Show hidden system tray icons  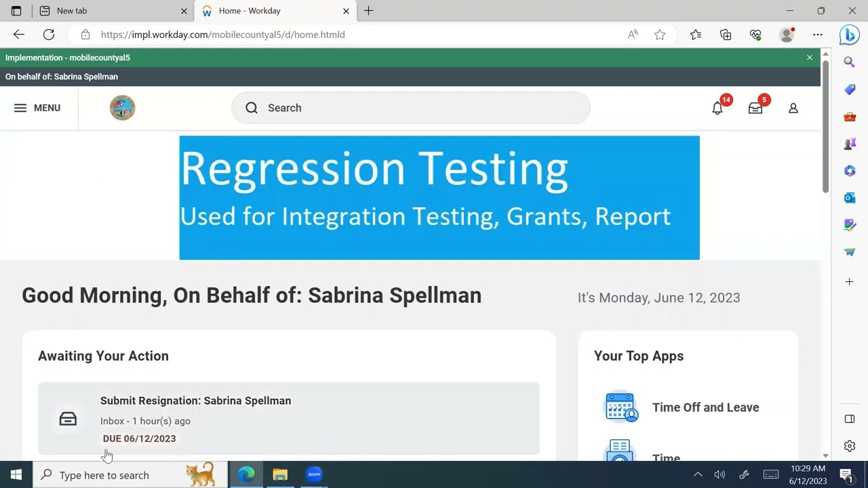tap(698, 474)
